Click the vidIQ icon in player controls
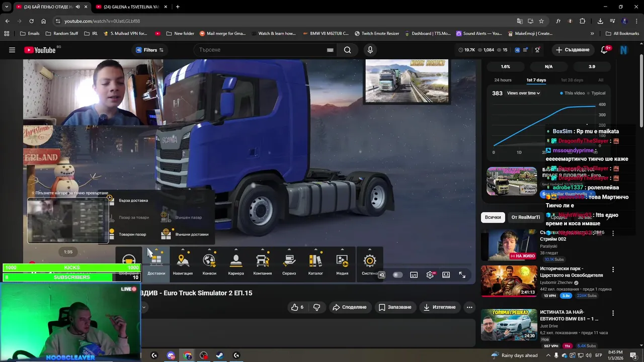Image resolution: width=644 pixels, height=362 pixels. click(x=382, y=275)
